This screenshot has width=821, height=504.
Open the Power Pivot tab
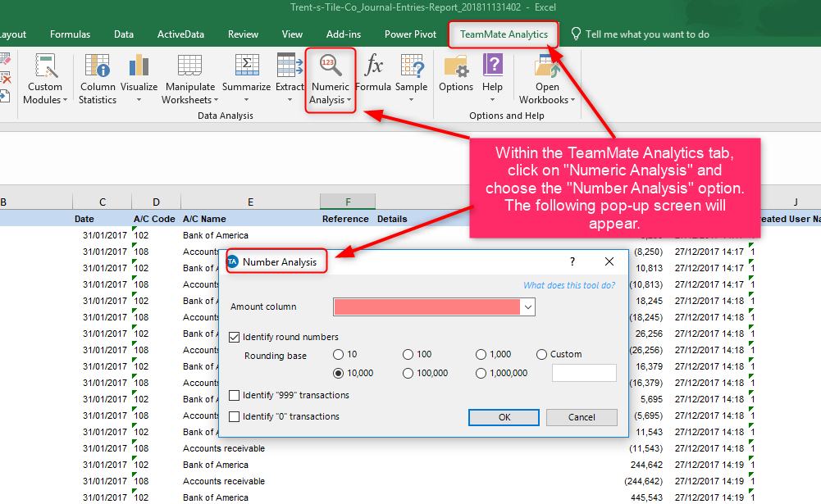click(410, 34)
